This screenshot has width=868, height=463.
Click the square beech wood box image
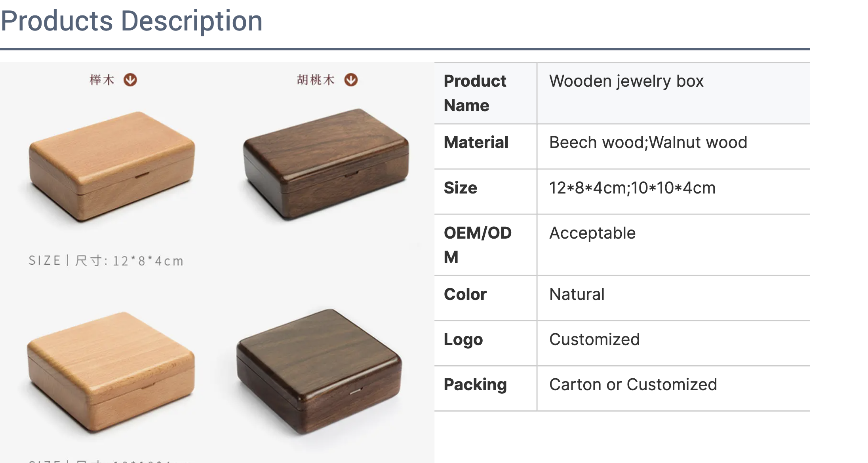[x=111, y=372]
